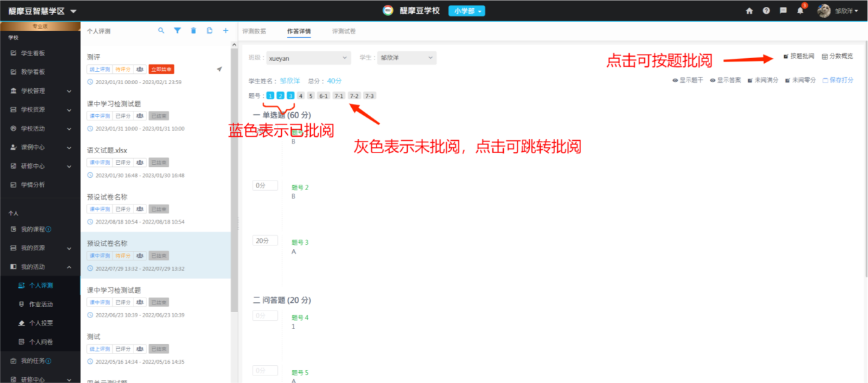Switch to the 评测试卷 tab

point(344,31)
